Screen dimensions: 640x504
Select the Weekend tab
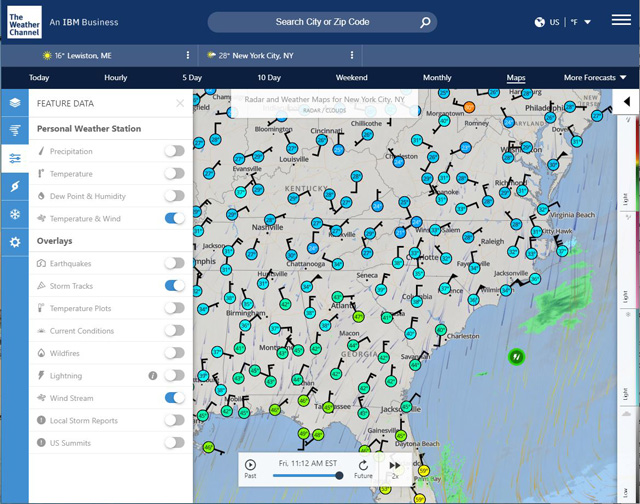coord(351,78)
